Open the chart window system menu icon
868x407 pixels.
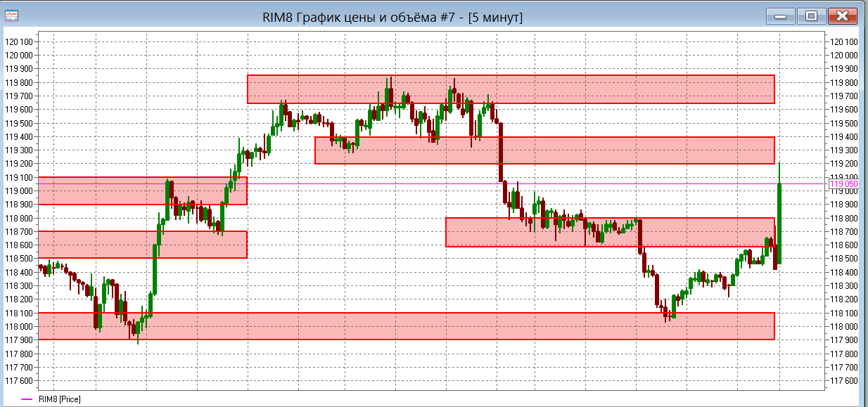[13, 16]
